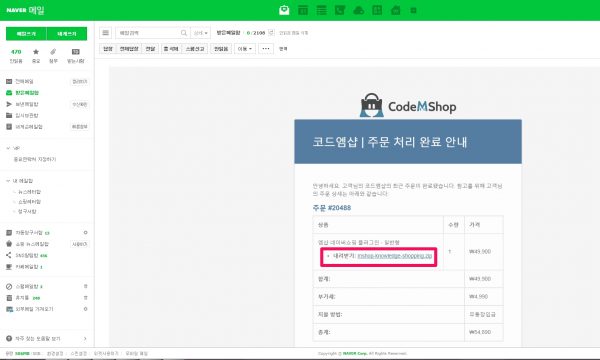The height and width of the screenshot is (360, 600).
Task: Select first subfolder under My Mailboxes
Action: point(29,192)
